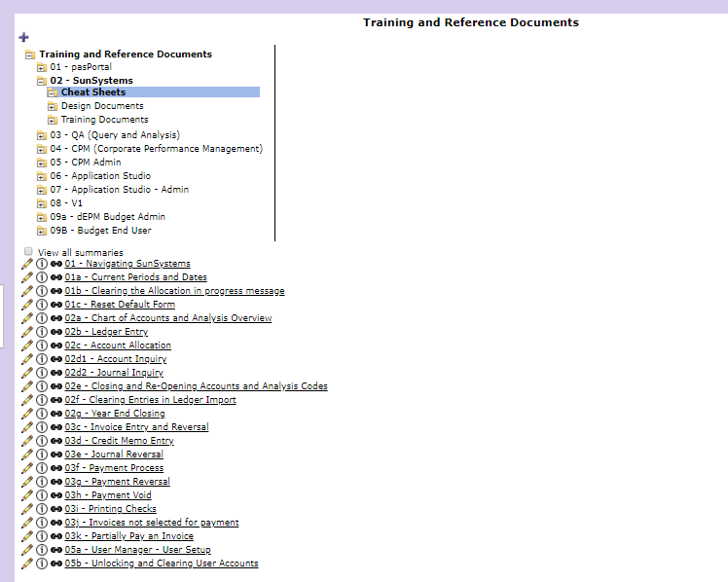Edit pencil icon for 01c - Reset Default Form
The image size is (728, 582).
(x=27, y=305)
